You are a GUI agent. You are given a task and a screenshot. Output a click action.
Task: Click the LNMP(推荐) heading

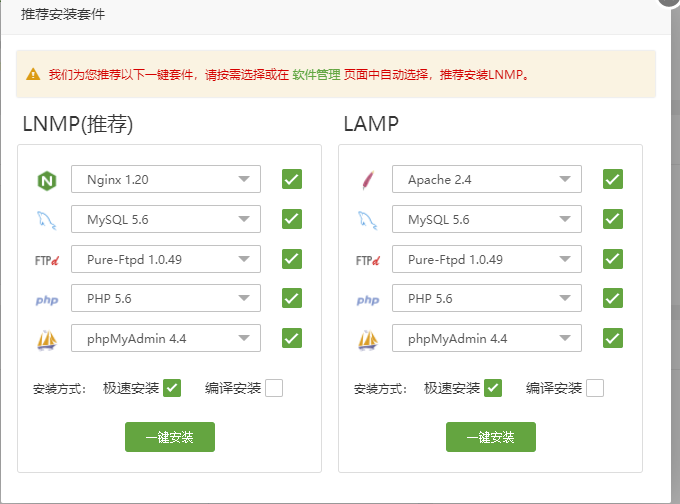78,124
